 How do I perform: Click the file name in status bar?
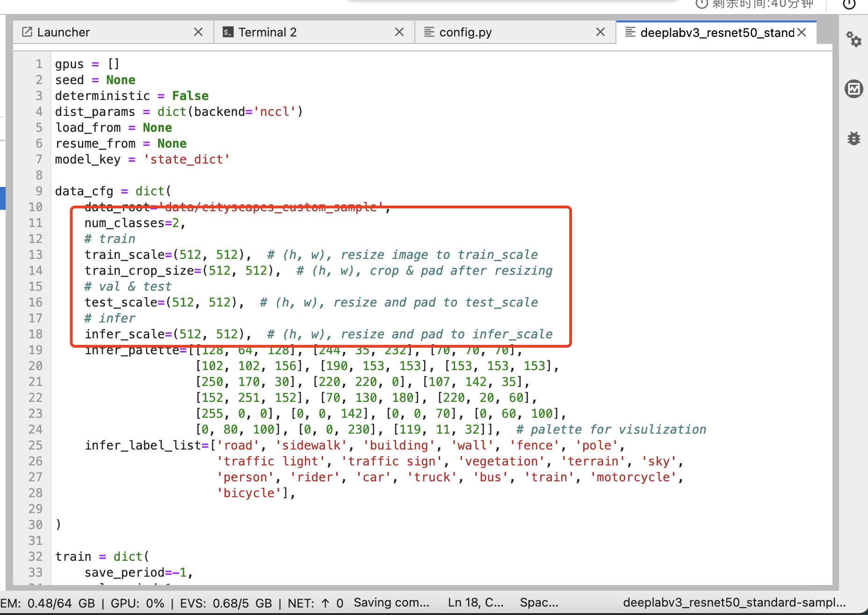click(734, 602)
